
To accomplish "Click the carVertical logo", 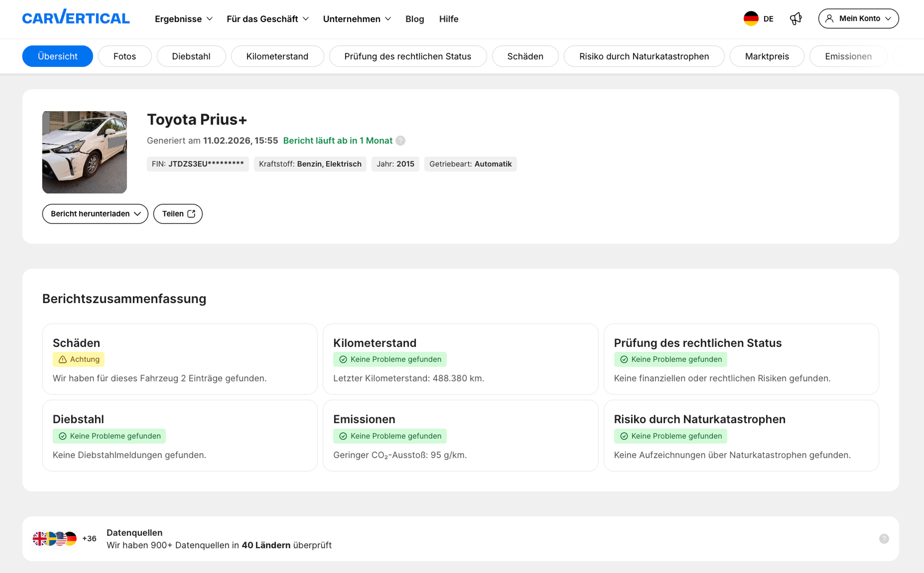I will [76, 18].
